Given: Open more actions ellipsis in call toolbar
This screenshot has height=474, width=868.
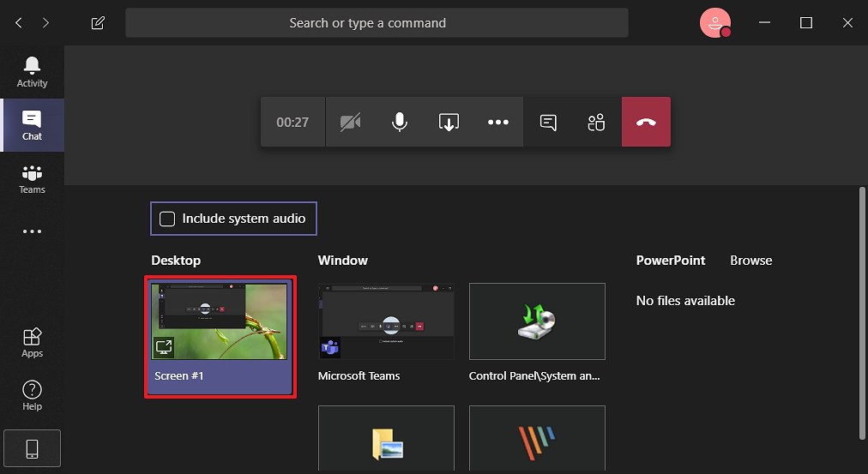Looking at the screenshot, I should pos(498,123).
